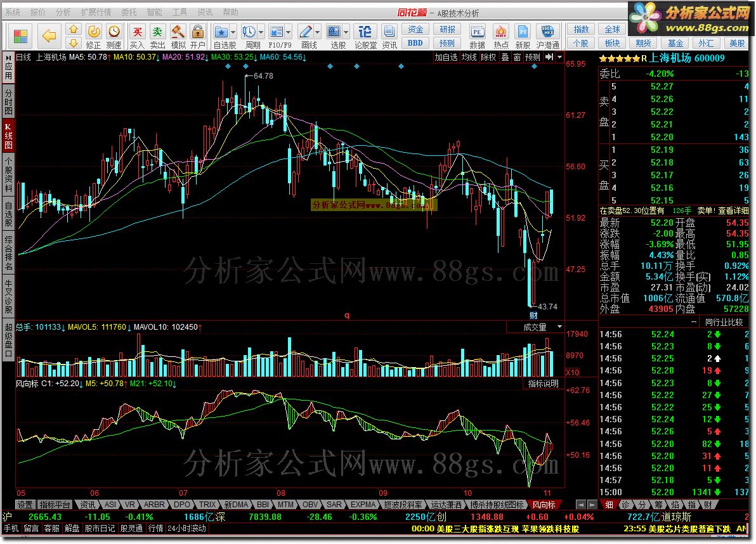Click the 板块 sector button
The width and height of the screenshot is (756, 544).
click(612, 43)
